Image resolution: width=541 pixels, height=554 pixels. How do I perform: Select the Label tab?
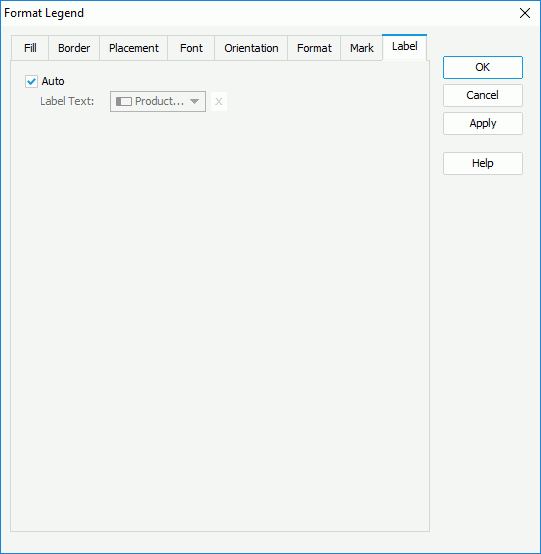click(x=405, y=47)
